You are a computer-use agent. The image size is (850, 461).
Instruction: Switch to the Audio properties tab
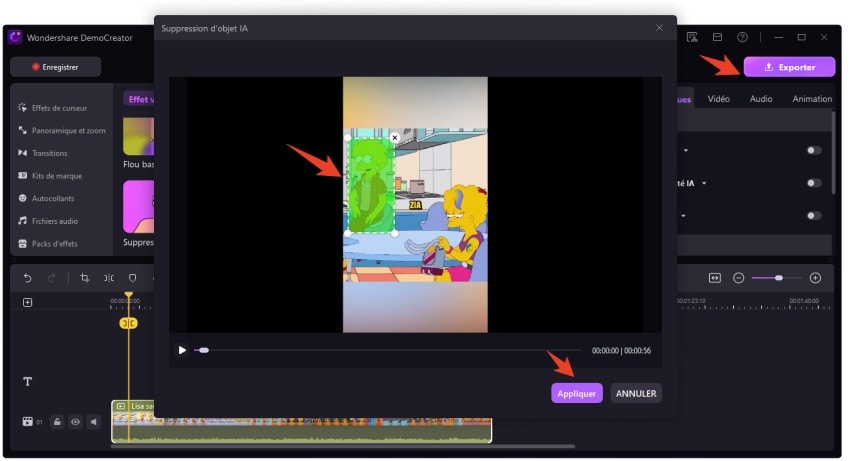[761, 99]
